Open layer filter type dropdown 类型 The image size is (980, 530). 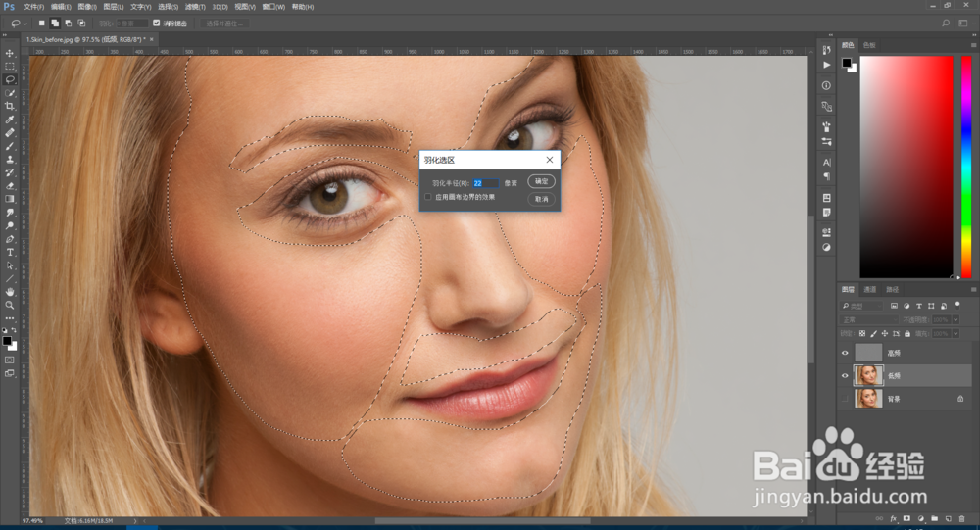[861, 306]
